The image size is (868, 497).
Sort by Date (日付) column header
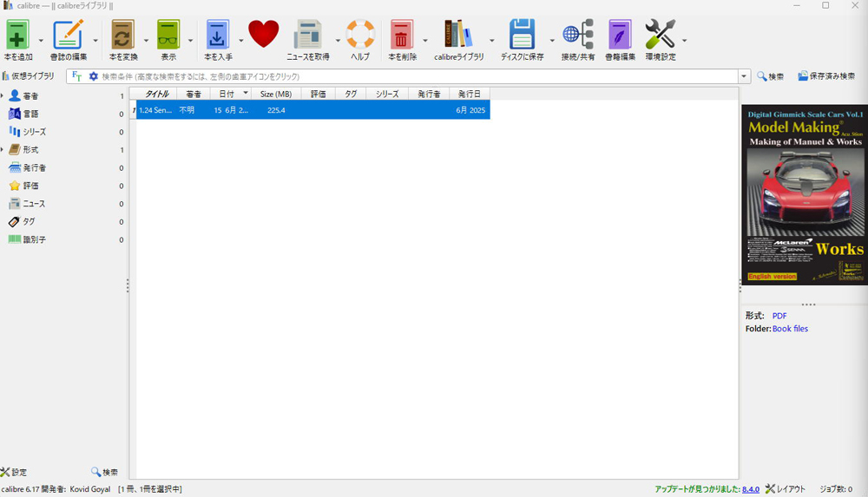pos(231,94)
